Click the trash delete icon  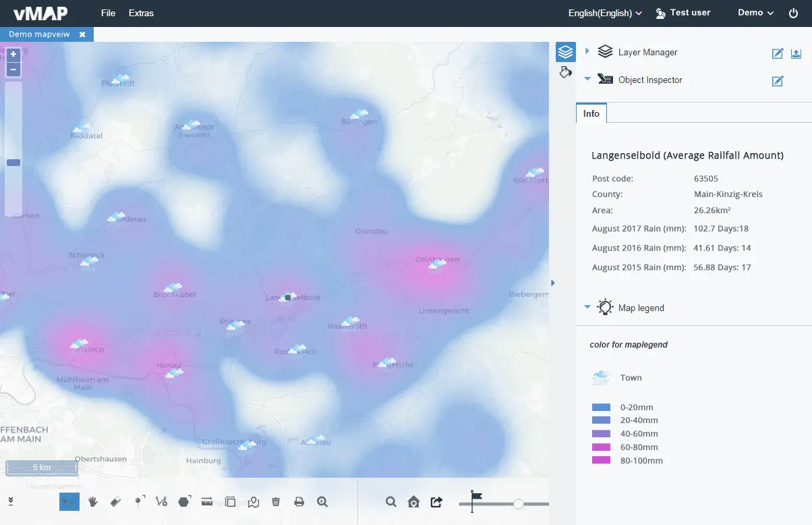276,501
